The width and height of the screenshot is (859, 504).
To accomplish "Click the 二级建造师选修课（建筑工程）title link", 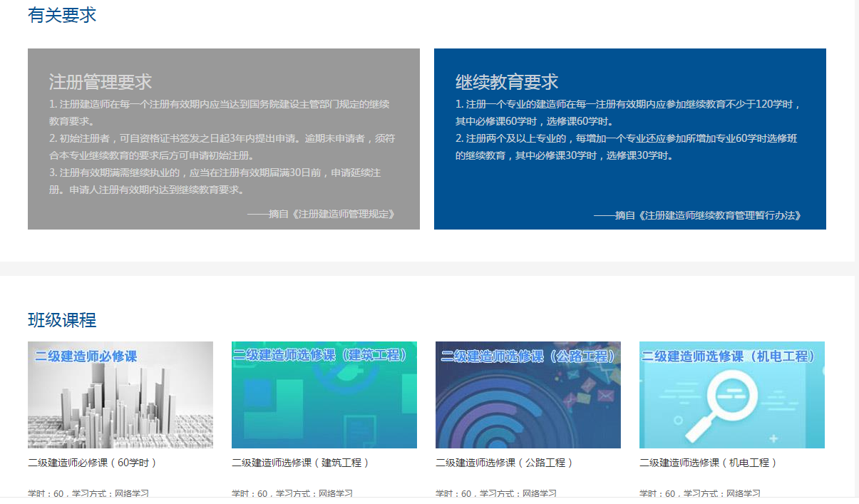I will tap(301, 463).
